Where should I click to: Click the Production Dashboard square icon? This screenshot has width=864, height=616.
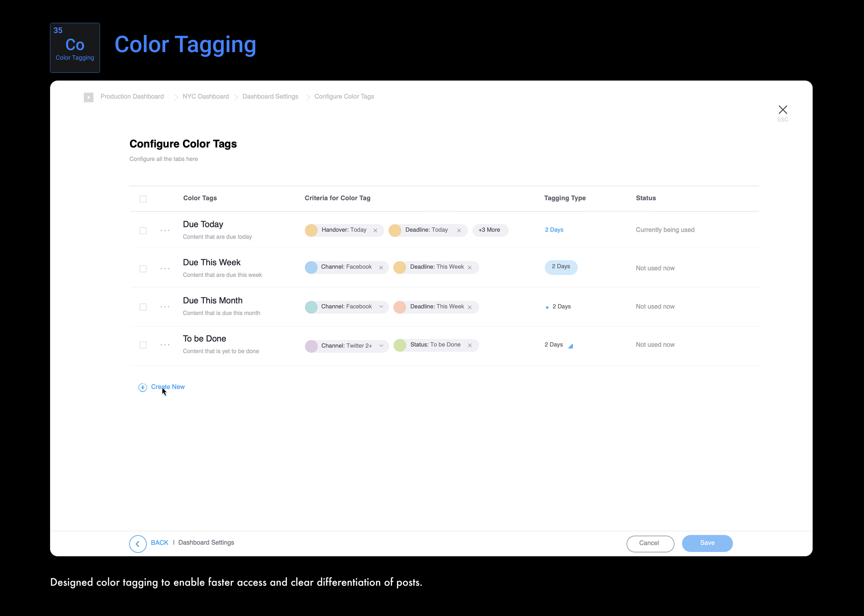coord(88,97)
